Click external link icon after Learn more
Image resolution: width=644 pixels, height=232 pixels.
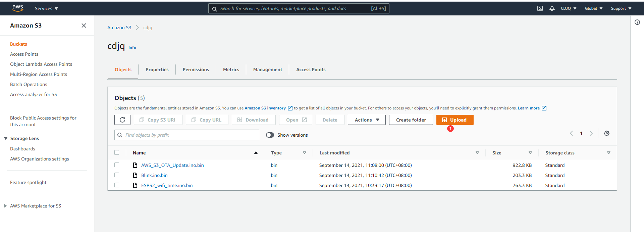(x=544, y=108)
